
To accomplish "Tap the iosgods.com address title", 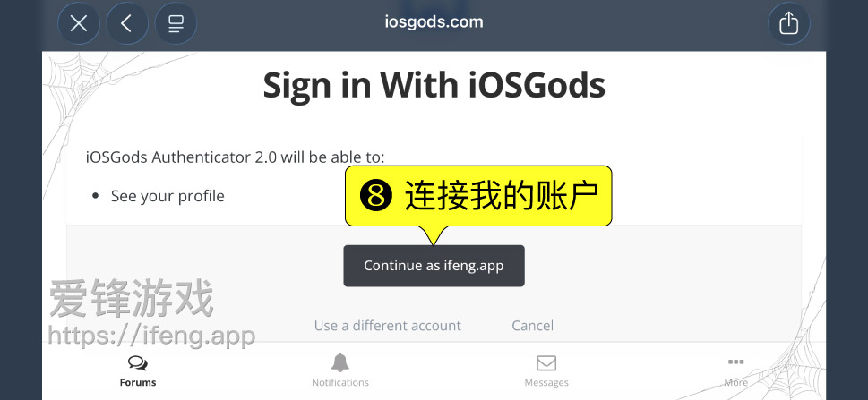I will click(x=434, y=22).
